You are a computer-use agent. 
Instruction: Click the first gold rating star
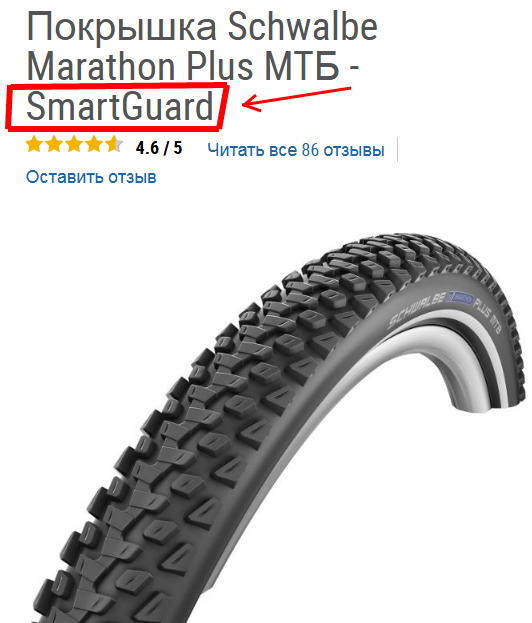35,145
